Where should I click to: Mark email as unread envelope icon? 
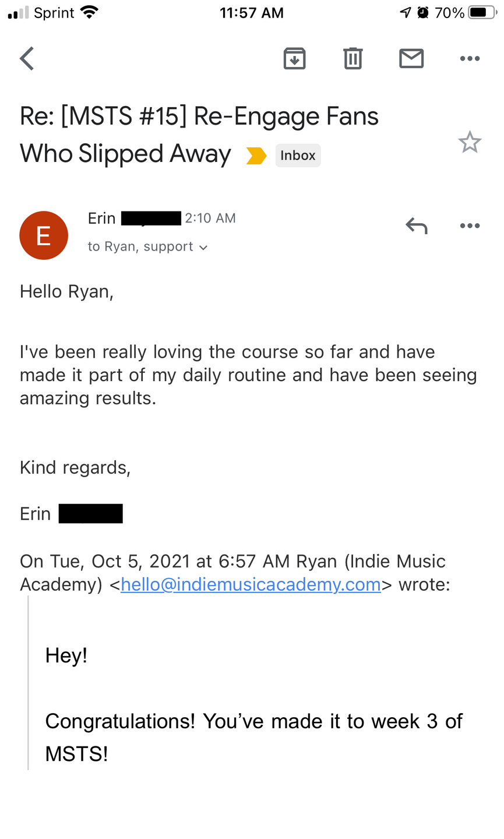(411, 58)
